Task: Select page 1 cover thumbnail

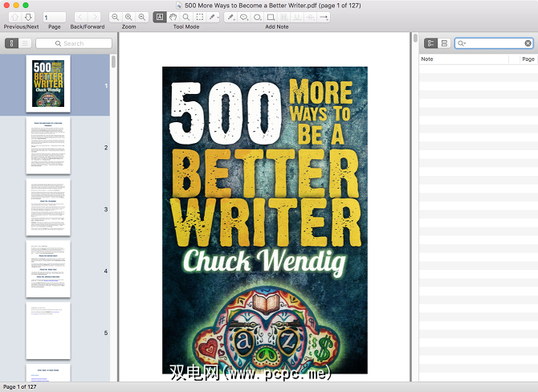Action: click(48, 84)
